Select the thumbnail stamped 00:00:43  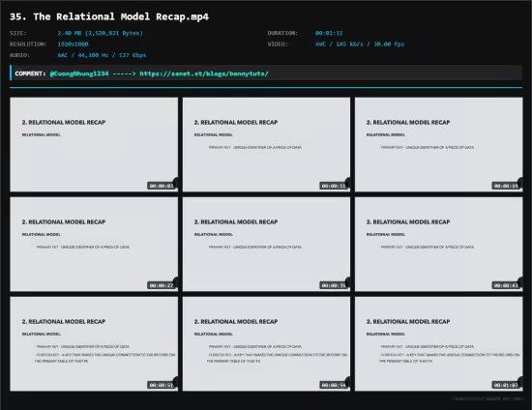click(x=439, y=245)
